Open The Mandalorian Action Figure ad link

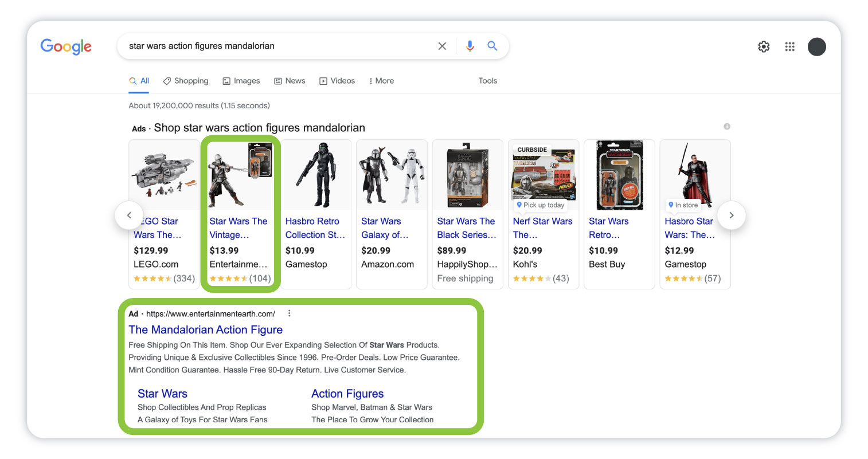click(205, 329)
